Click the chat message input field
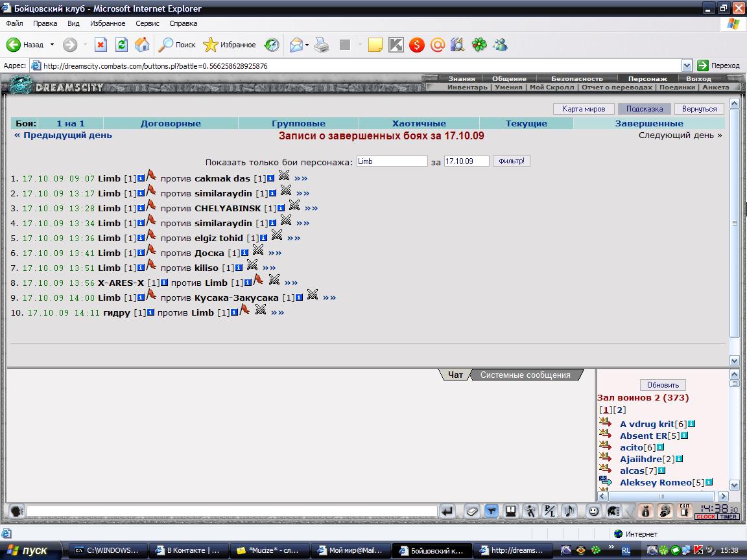The height and width of the screenshot is (560, 747). [232, 511]
